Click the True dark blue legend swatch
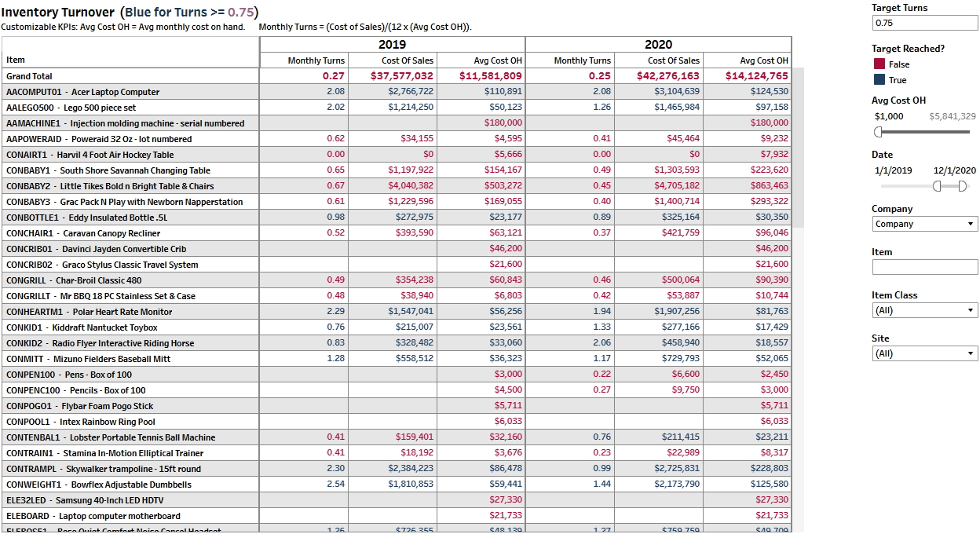 pos(879,80)
